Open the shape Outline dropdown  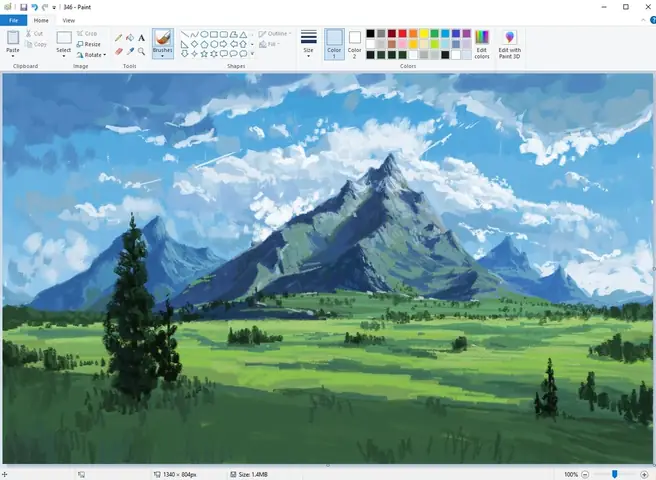(x=275, y=33)
